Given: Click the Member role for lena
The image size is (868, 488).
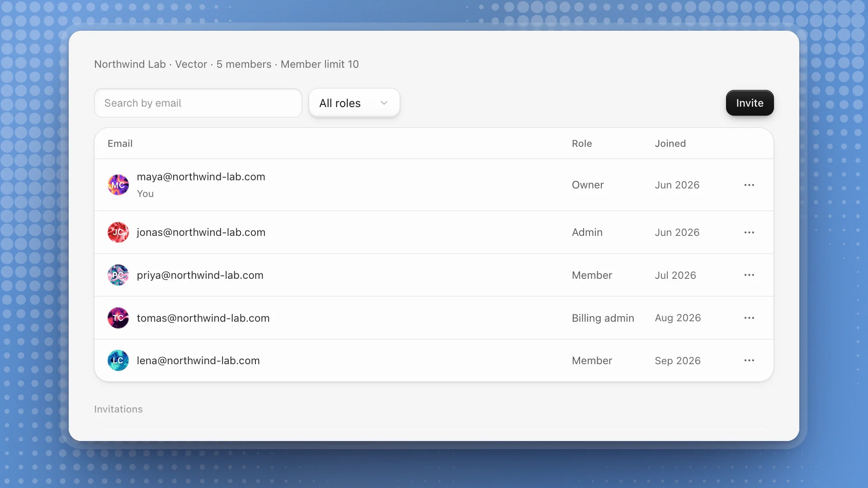Looking at the screenshot, I should 592,361.
